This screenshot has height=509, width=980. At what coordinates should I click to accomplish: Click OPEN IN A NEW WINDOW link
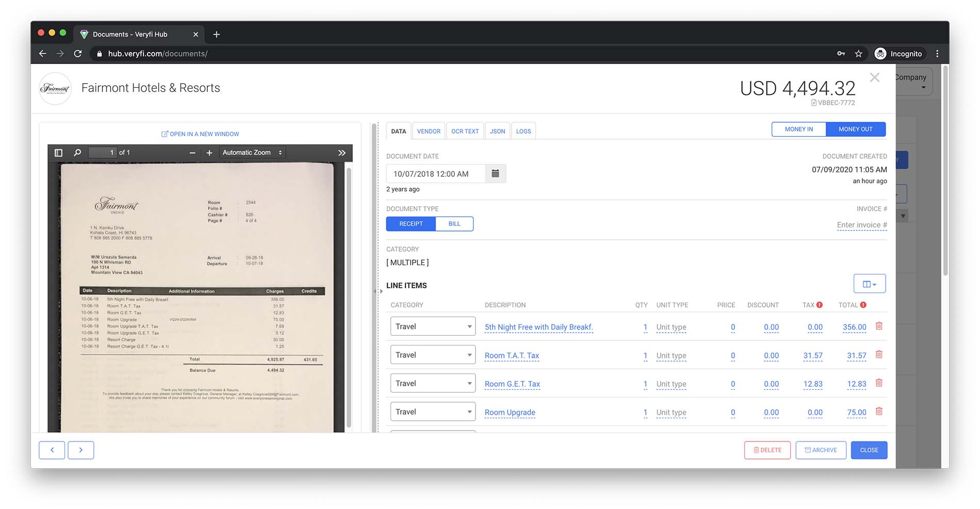pyautogui.click(x=200, y=134)
